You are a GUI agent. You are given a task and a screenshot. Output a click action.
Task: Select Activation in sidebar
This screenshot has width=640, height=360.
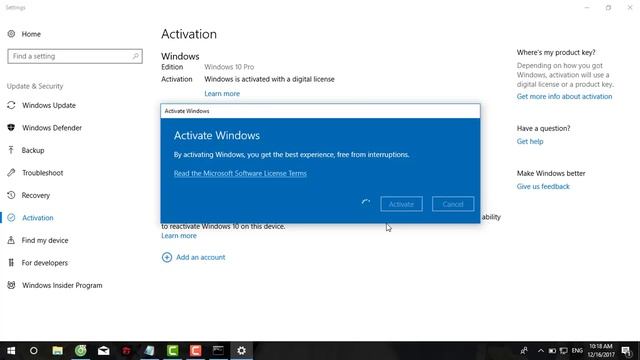coord(38,218)
